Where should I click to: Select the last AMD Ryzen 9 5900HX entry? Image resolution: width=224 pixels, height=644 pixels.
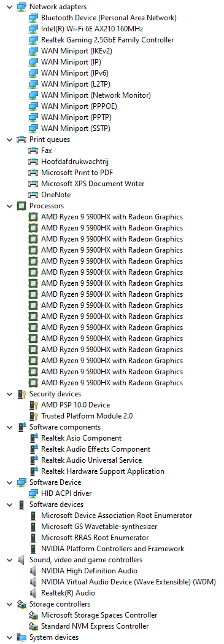coord(112,383)
